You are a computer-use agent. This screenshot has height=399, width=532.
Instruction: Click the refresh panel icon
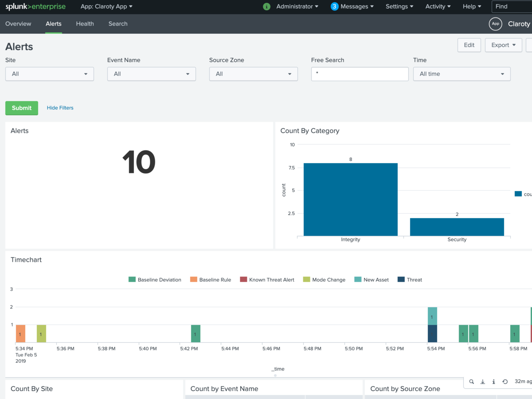coord(505,382)
